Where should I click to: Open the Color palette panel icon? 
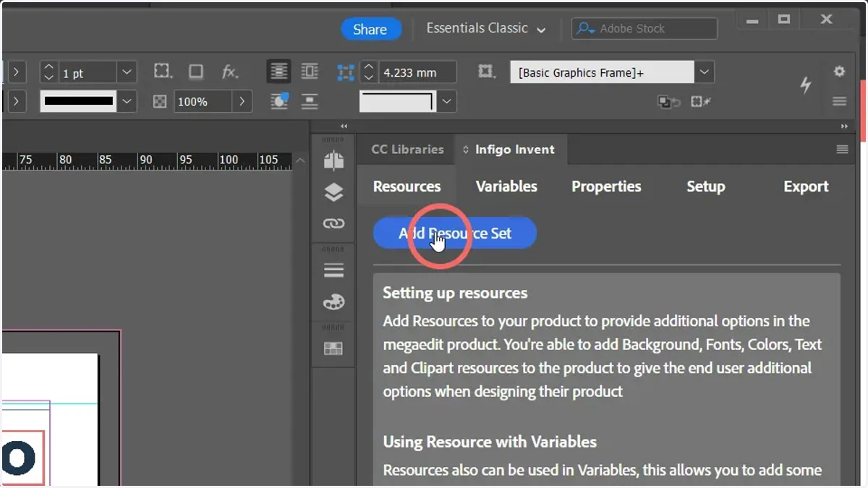[333, 302]
